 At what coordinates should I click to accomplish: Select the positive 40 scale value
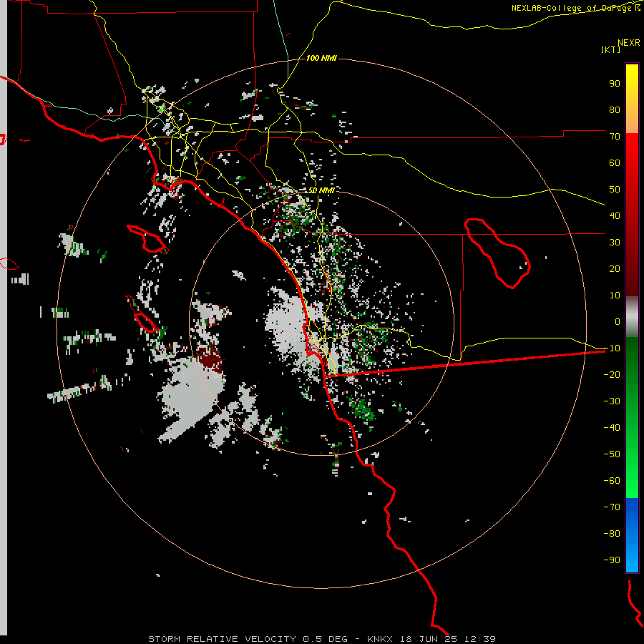[615, 215]
